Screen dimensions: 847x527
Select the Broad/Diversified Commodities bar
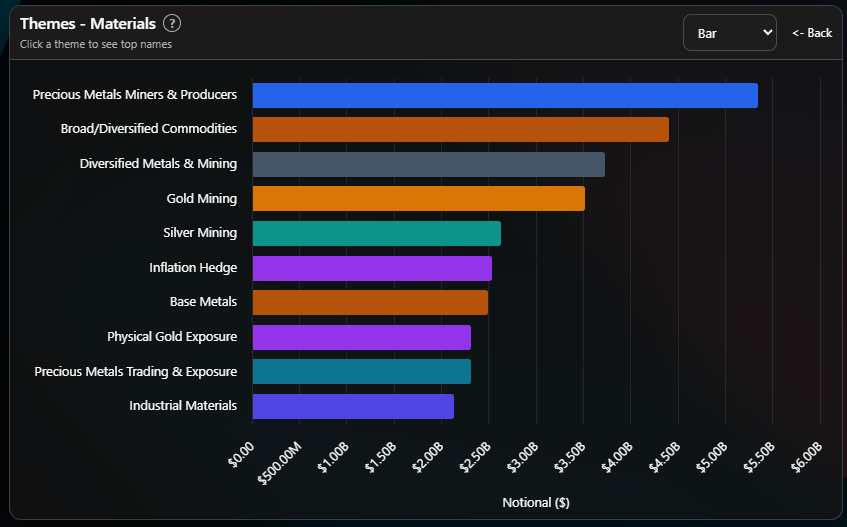461,130
